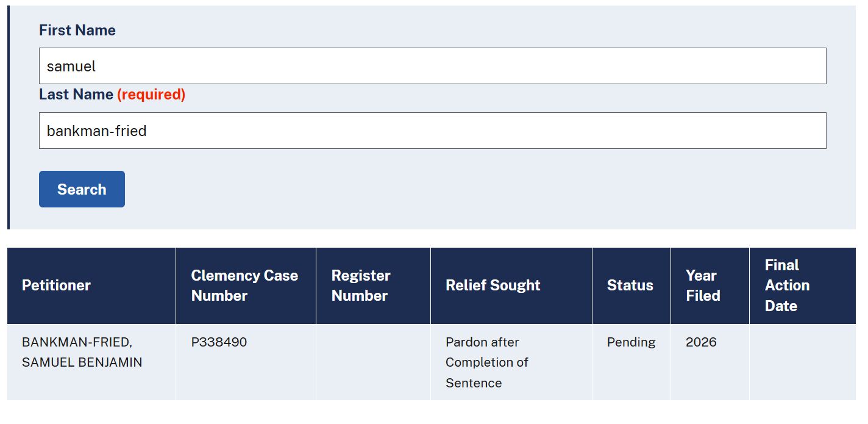This screenshot has height=424, width=868.
Task: Click the Final Action Date column header
Action: coord(802,286)
